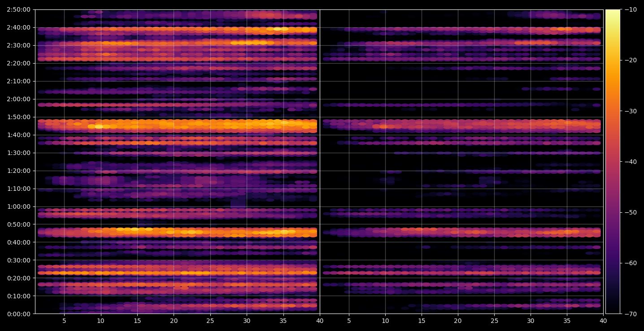The width and height of the screenshot is (644, 331).
Task: Select the 2:30:00 time label
Action: 18,45
